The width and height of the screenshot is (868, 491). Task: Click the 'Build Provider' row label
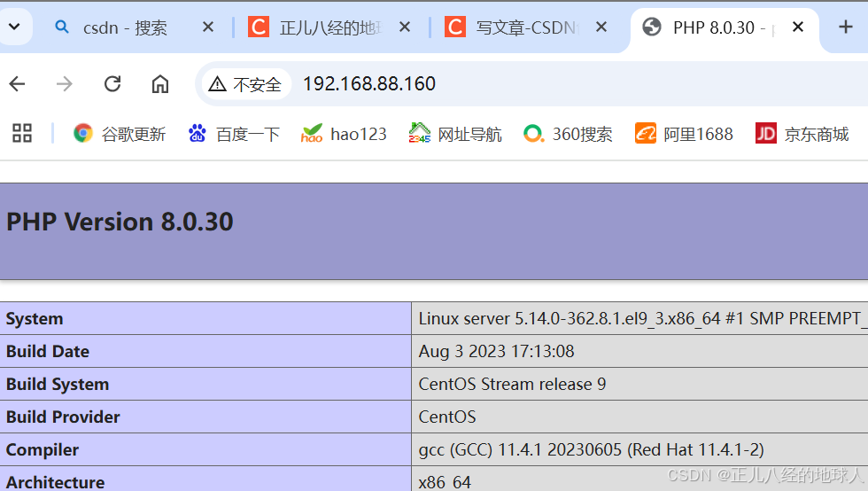point(63,417)
